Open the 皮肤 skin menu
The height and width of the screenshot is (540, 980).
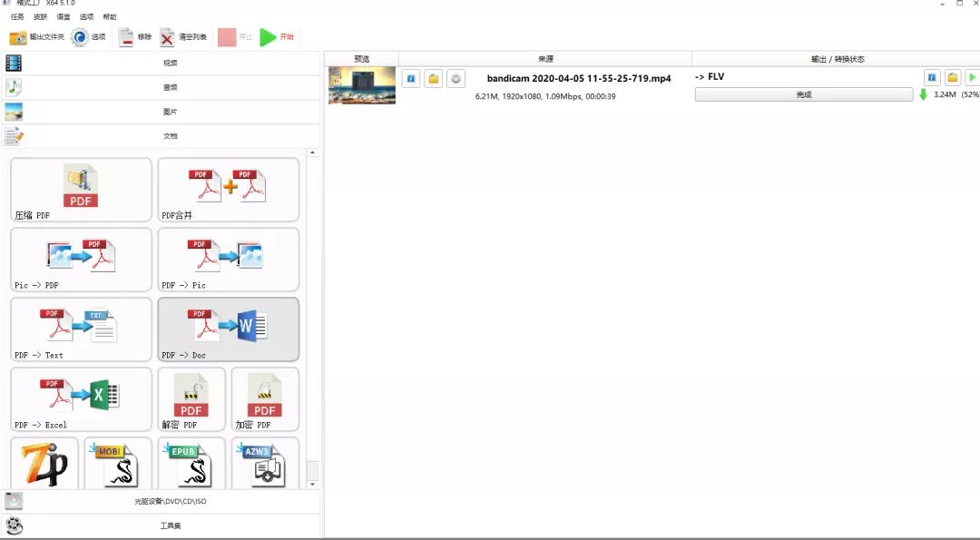pos(41,17)
